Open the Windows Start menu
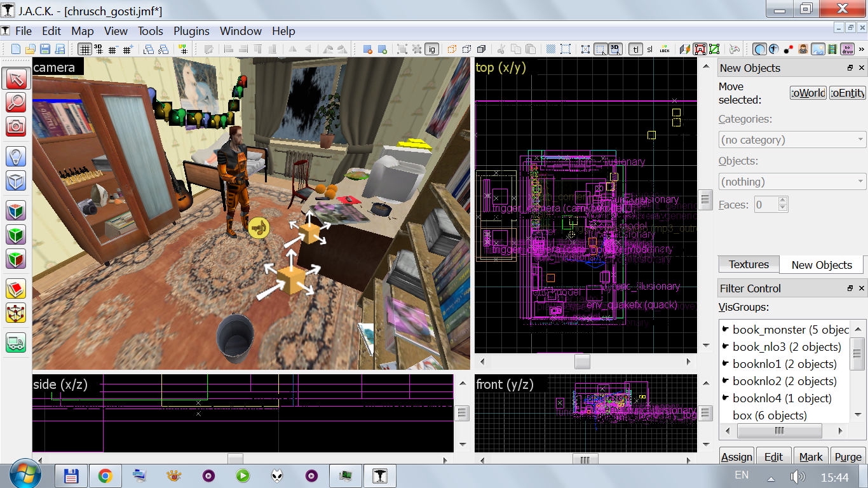 (25, 474)
